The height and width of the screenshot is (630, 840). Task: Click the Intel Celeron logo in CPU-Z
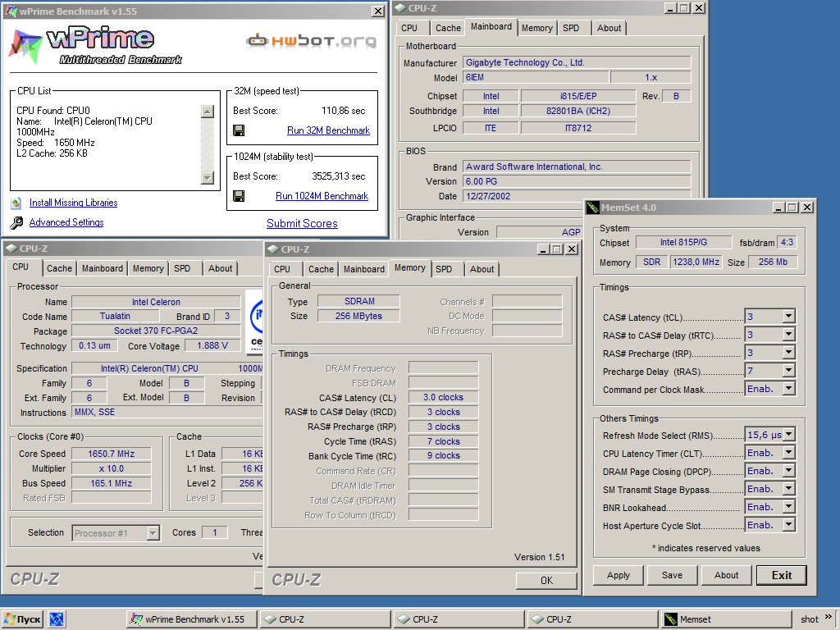click(x=256, y=322)
